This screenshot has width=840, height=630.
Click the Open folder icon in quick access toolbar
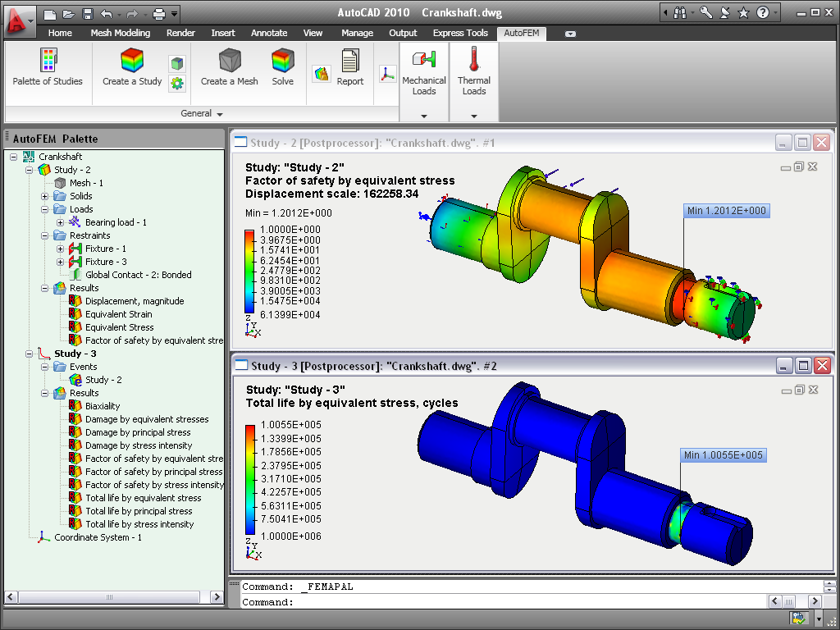(x=68, y=14)
